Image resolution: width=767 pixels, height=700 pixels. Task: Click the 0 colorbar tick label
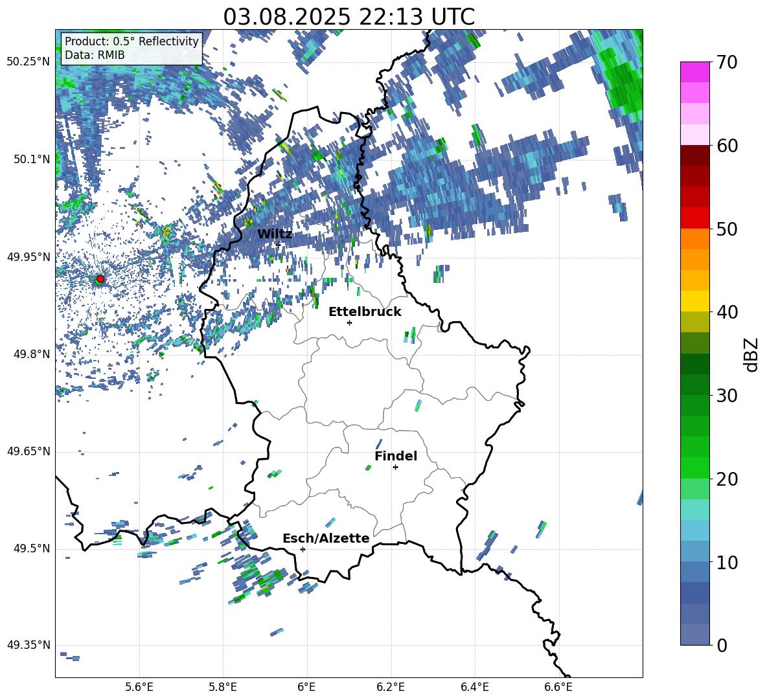[722, 645]
